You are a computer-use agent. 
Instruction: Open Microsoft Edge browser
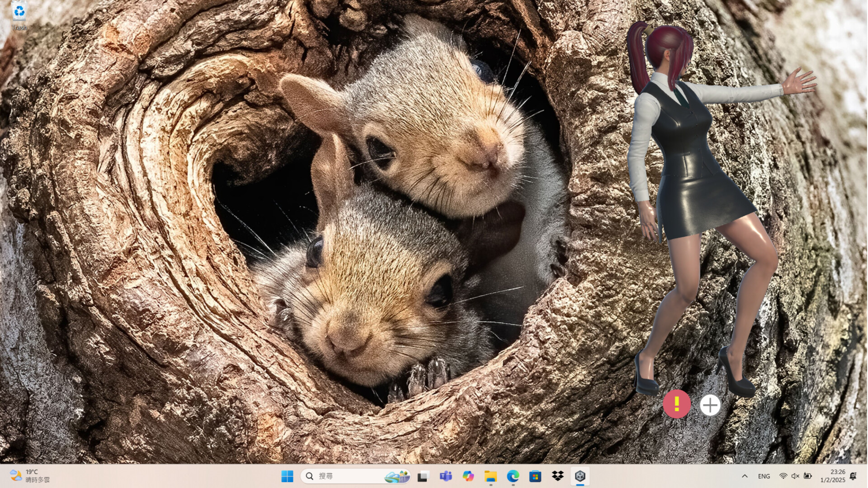(x=513, y=476)
